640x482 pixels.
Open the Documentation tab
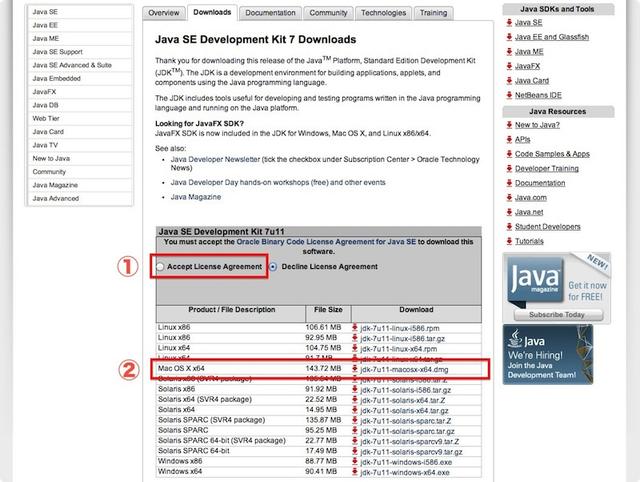pos(270,13)
